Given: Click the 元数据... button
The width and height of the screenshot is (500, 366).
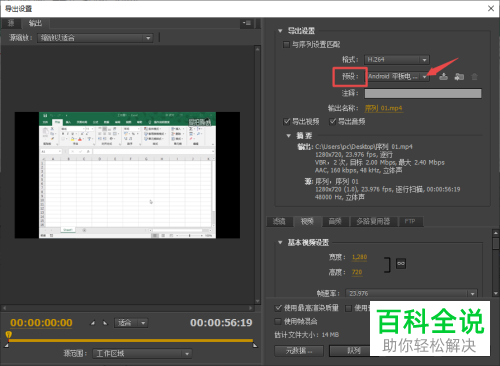Looking at the screenshot, I should [x=299, y=351].
